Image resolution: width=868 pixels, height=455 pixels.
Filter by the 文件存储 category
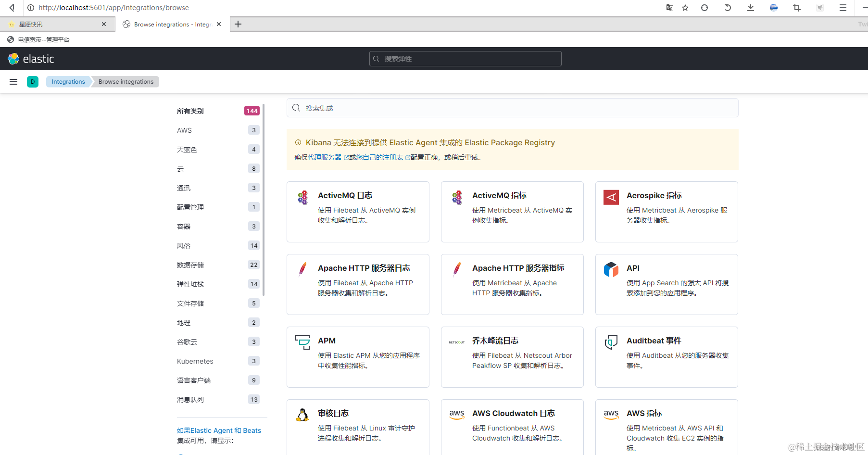point(218,303)
